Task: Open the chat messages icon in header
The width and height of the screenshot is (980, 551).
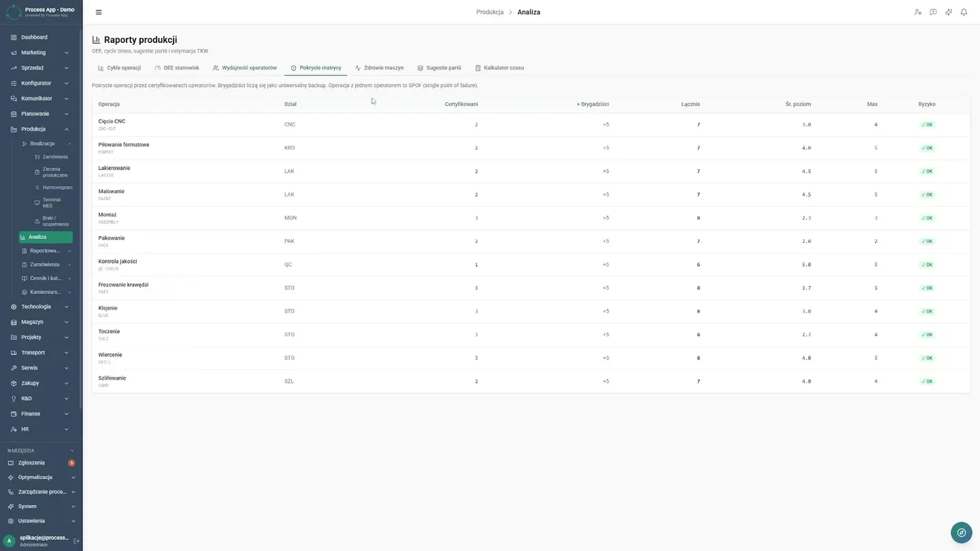Action: [x=933, y=12]
